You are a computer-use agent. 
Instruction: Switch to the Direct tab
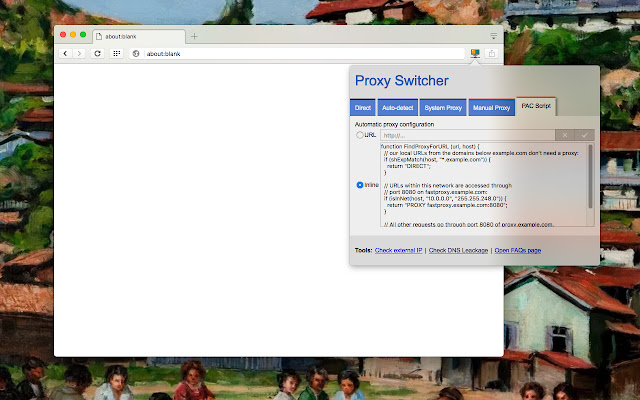(x=363, y=107)
